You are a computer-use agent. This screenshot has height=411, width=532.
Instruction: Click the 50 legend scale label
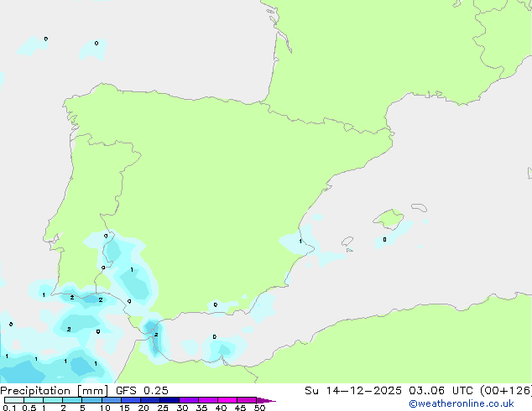(x=259, y=408)
